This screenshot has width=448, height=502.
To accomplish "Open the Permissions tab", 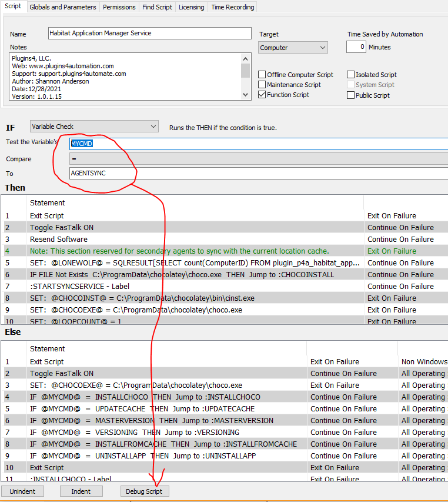I will (x=119, y=7).
